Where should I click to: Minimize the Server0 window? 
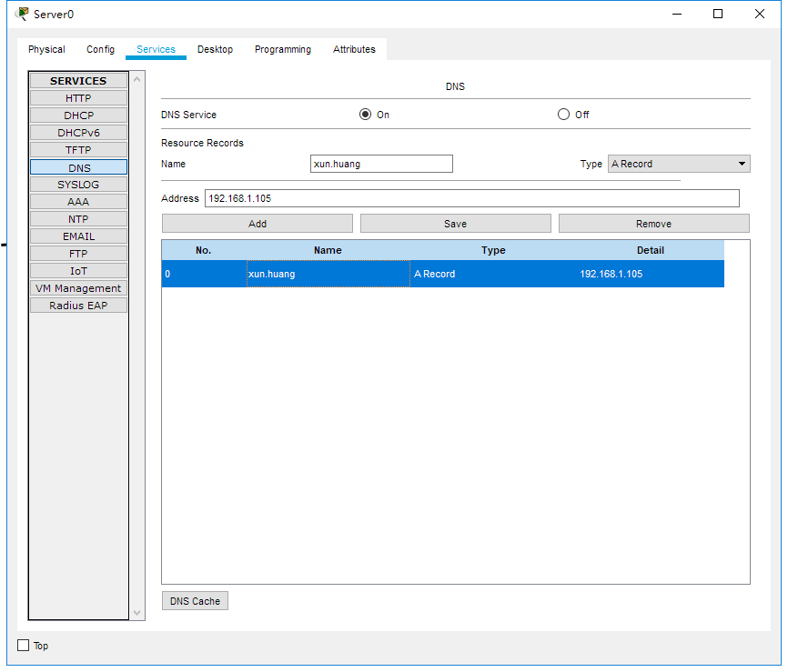point(677,14)
